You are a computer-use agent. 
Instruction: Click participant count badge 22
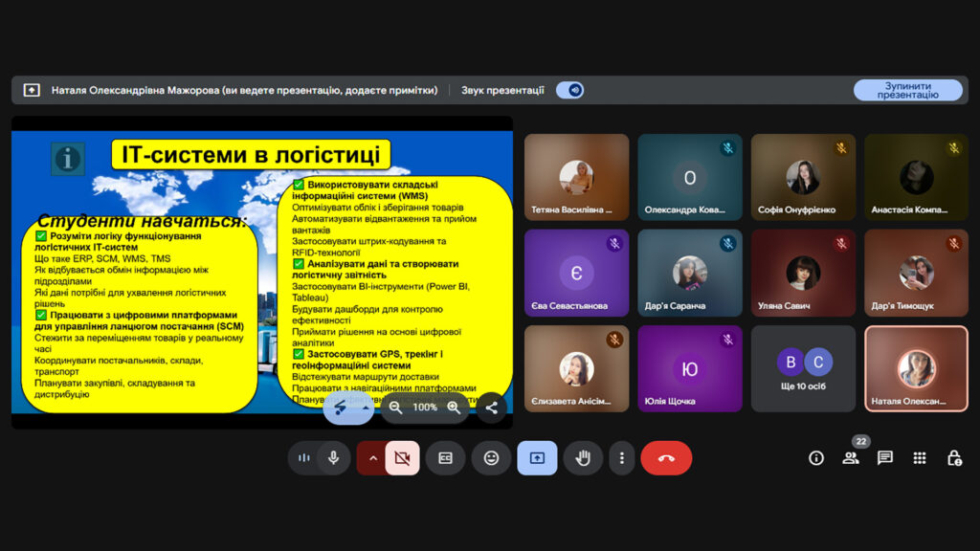click(861, 441)
